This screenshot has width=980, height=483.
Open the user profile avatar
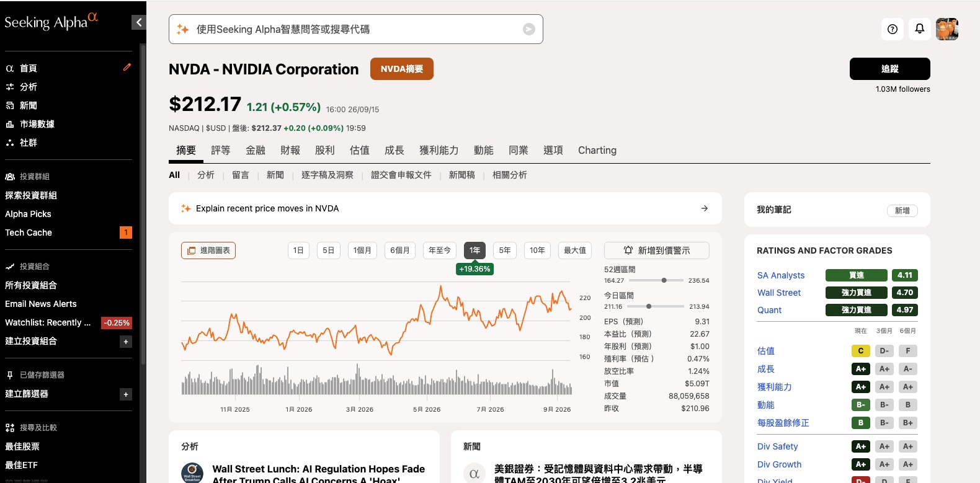click(947, 29)
